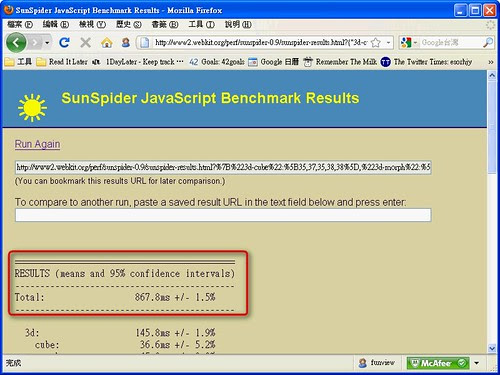The image size is (500, 375).
Task: Expand the URL bar history dropdown
Action: click(x=388, y=43)
